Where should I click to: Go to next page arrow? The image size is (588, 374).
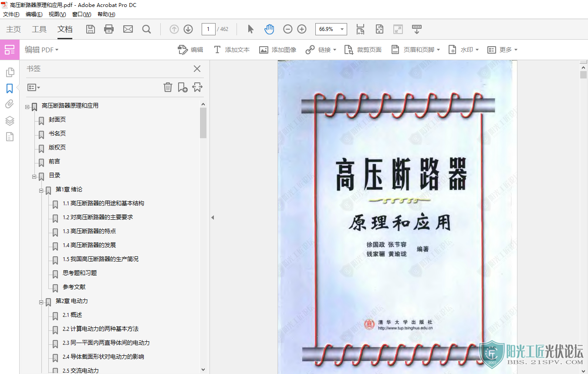[x=188, y=29]
